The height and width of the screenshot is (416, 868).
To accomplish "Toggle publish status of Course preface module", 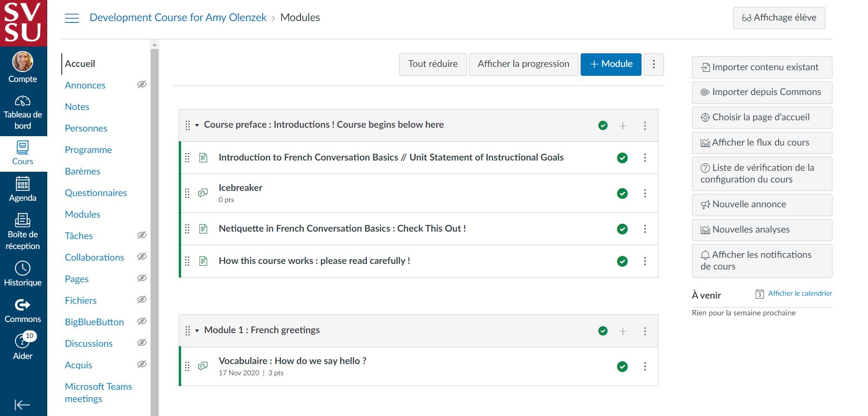I will tap(603, 125).
